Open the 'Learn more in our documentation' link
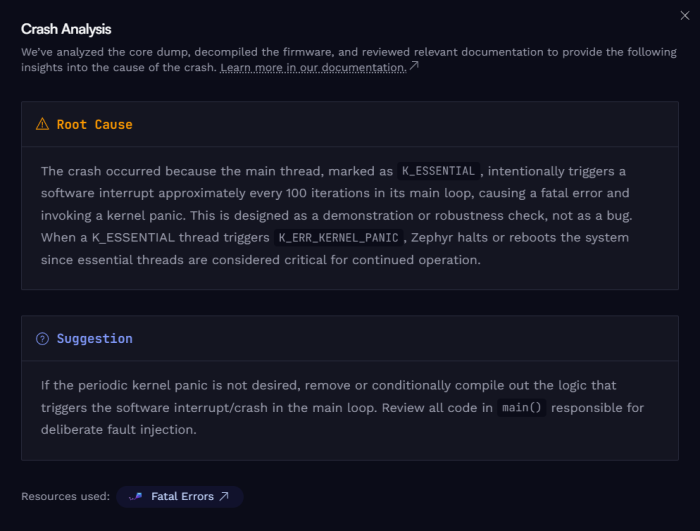 coord(313,67)
